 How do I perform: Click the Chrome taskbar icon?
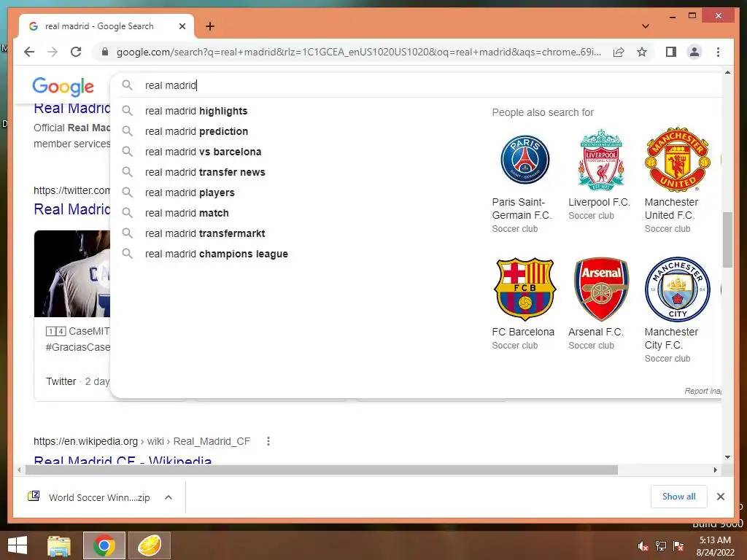tap(104, 545)
